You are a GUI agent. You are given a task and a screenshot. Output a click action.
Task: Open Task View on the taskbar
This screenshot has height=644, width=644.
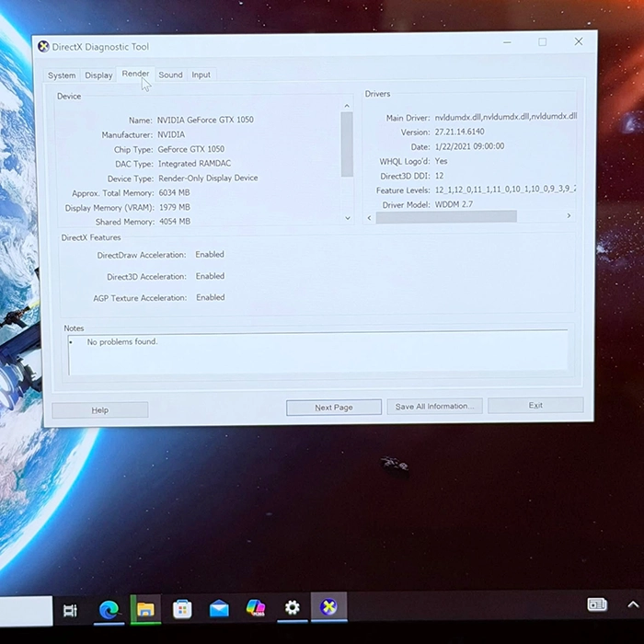70,610
